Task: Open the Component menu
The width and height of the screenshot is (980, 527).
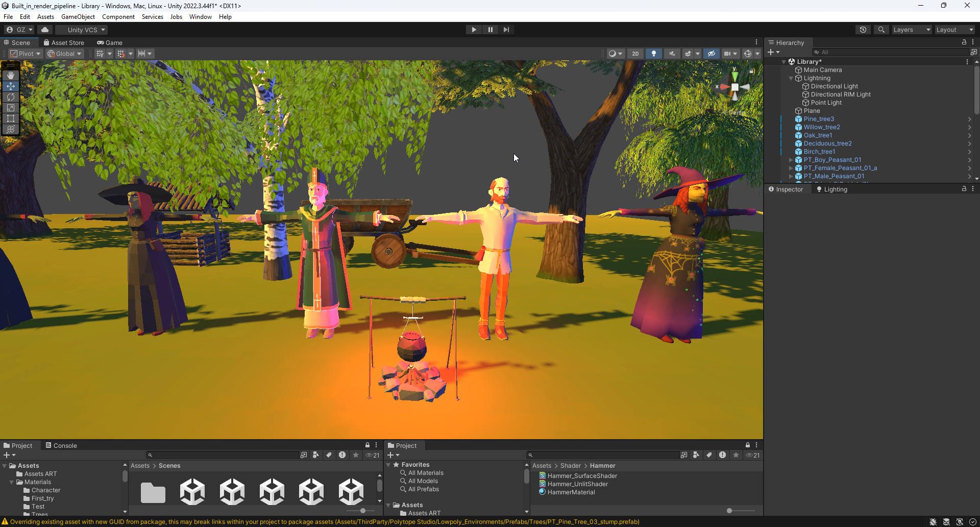Action: 118,17
